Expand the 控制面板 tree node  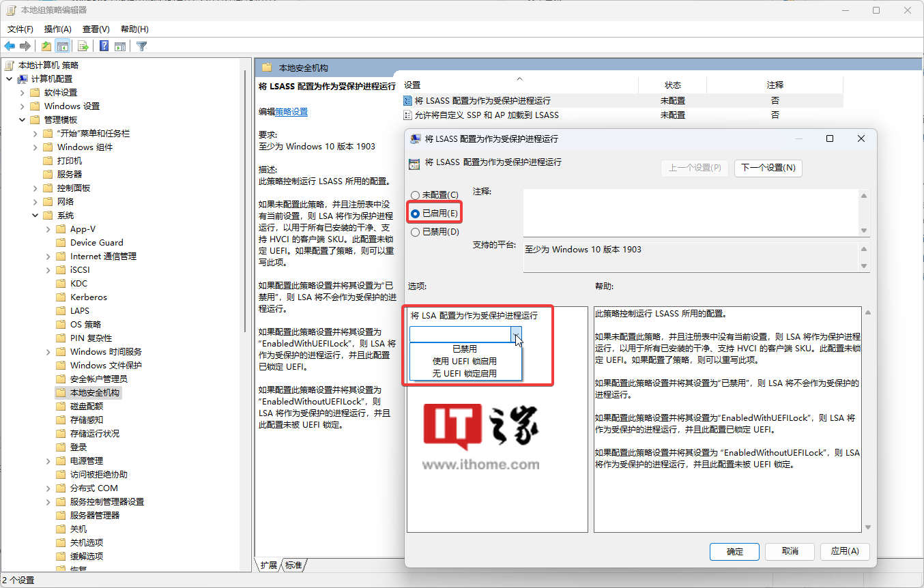tap(35, 188)
